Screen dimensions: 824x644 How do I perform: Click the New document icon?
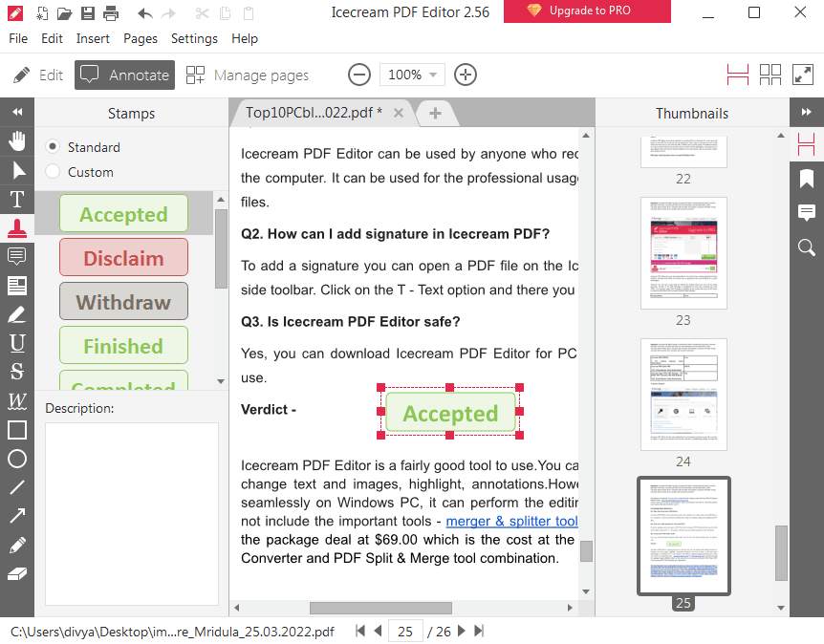[x=42, y=12]
